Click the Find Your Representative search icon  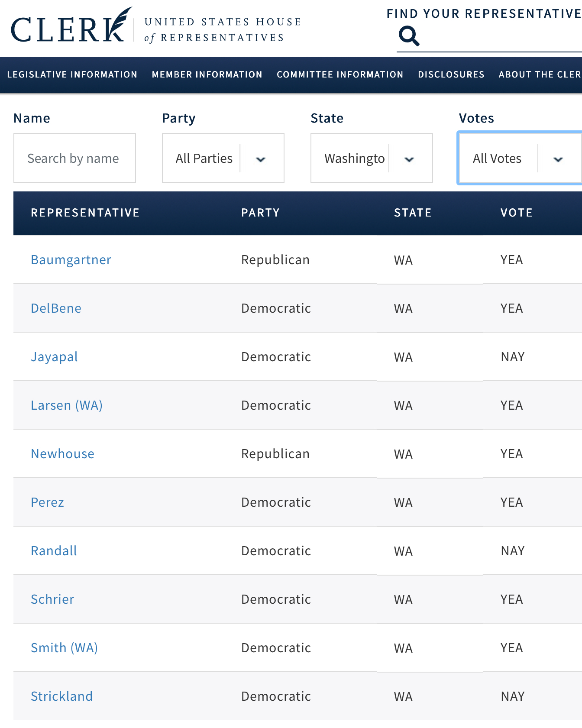(x=409, y=36)
